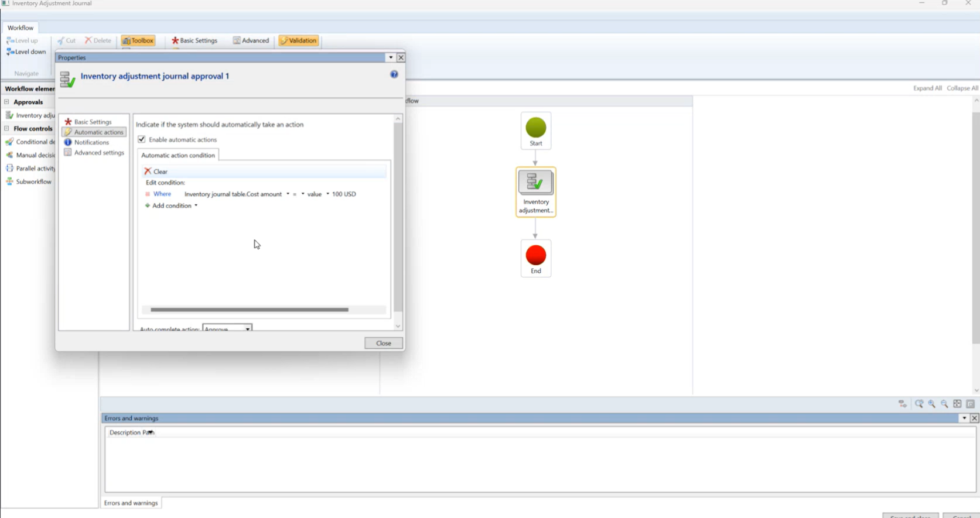980x518 pixels.
Task: Click the mini map toggle icon
Action: [970, 404]
